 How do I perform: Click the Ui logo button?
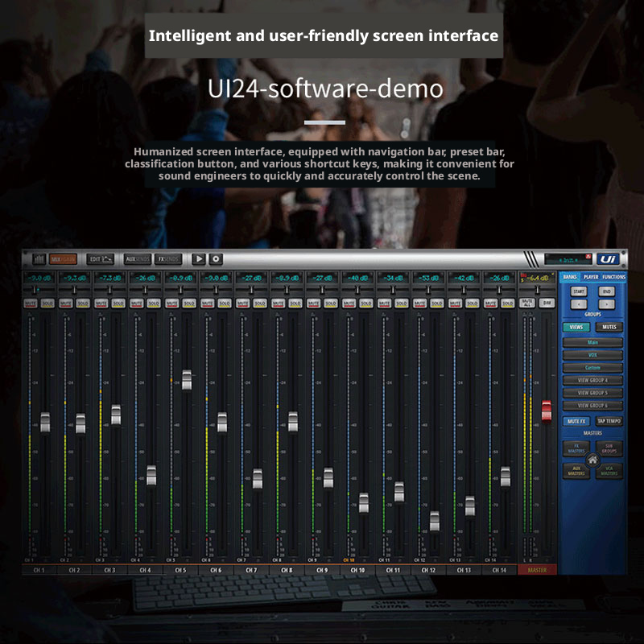(x=609, y=259)
